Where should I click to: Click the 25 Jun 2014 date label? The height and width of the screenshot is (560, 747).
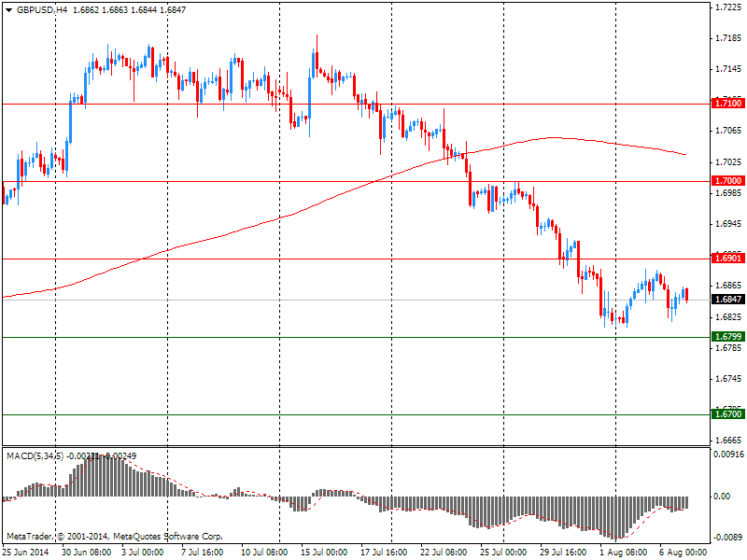click(x=25, y=553)
